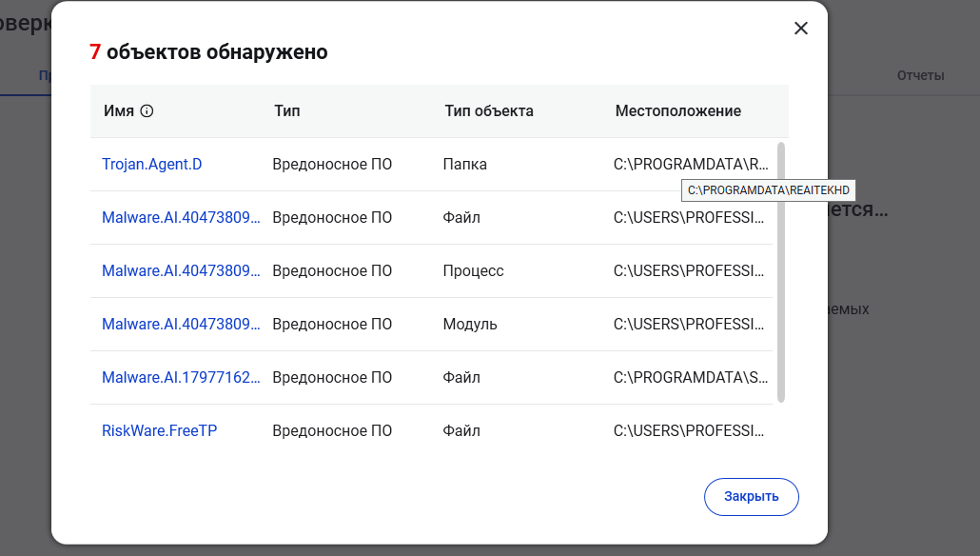The width and height of the screenshot is (980, 556).
Task: Click the results list vertical scrollbar
Action: click(x=781, y=271)
